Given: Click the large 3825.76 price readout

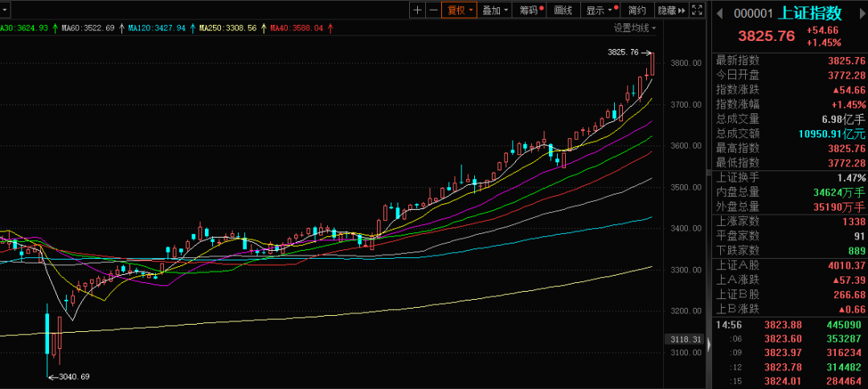Looking at the screenshot, I should pyautogui.click(x=766, y=36).
